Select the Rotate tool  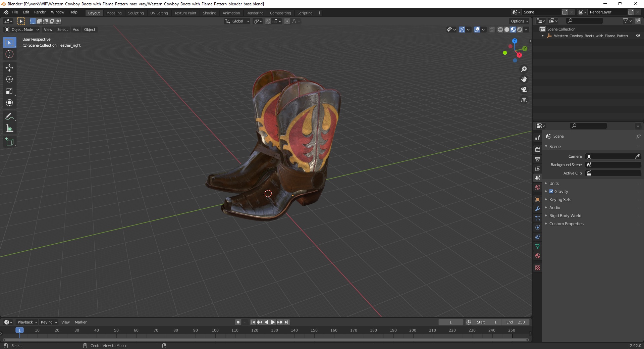9,80
